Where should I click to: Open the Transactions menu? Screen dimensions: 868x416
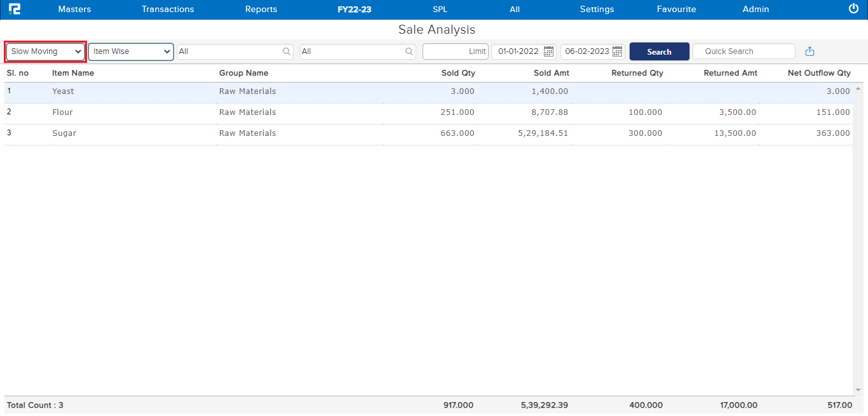(168, 10)
